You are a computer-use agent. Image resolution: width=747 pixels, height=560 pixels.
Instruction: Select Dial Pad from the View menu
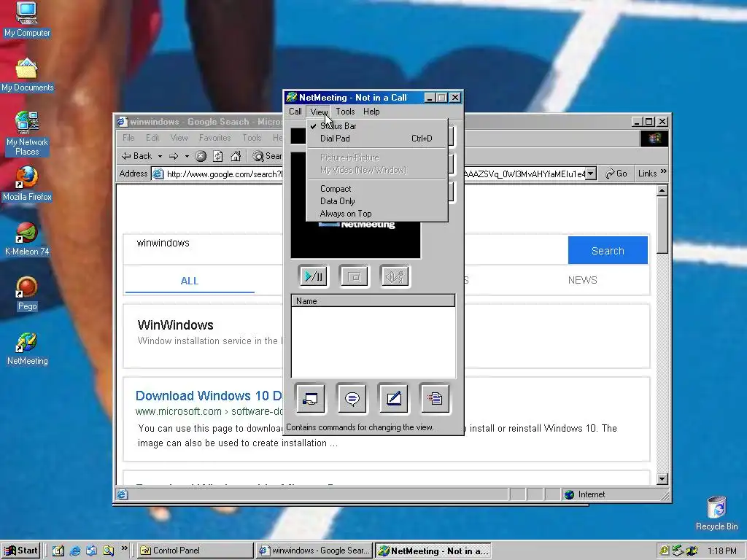pos(377,139)
